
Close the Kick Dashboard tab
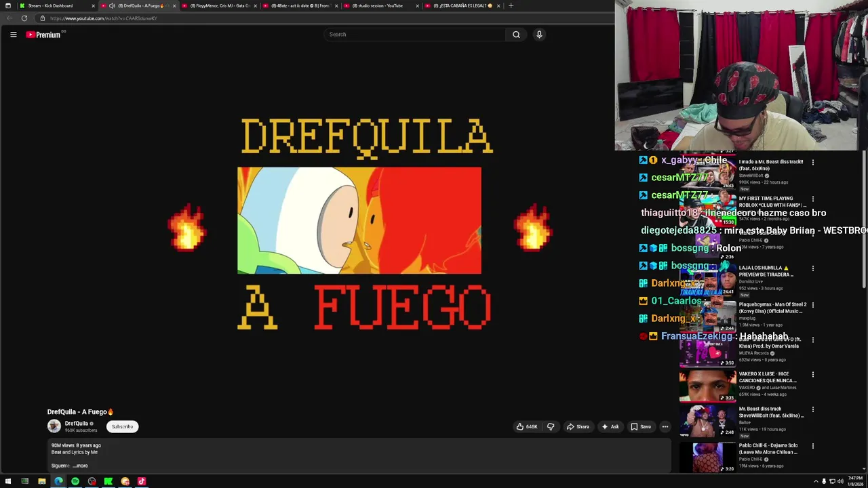coord(93,5)
